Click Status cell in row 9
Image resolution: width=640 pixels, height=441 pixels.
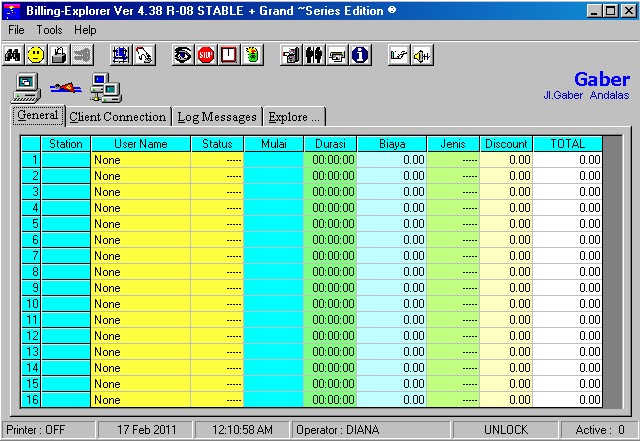[x=217, y=288]
